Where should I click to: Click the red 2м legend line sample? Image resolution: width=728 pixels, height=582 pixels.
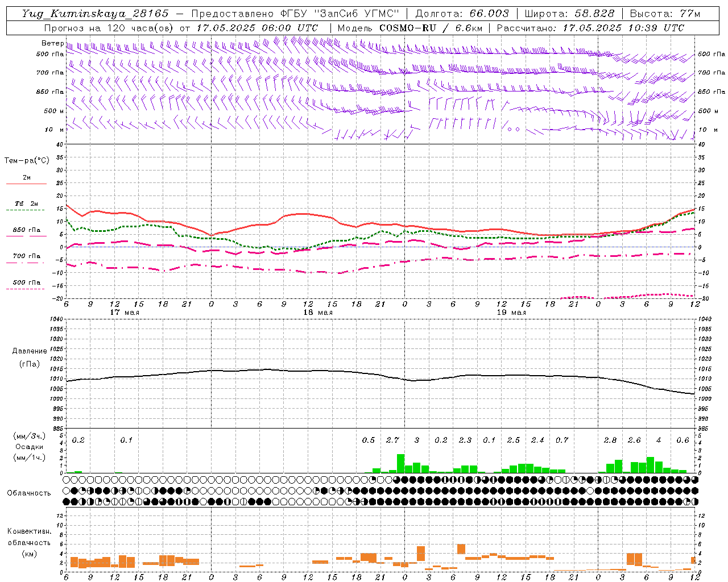26,184
